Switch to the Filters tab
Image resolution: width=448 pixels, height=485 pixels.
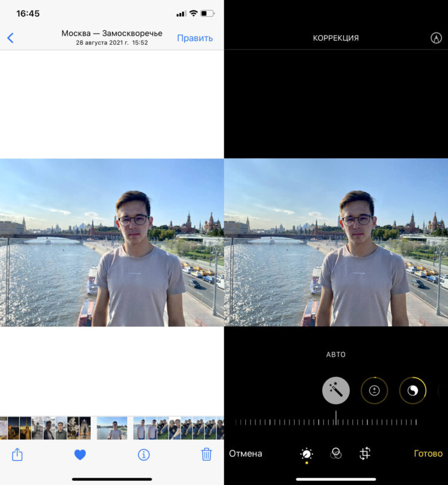point(336,454)
